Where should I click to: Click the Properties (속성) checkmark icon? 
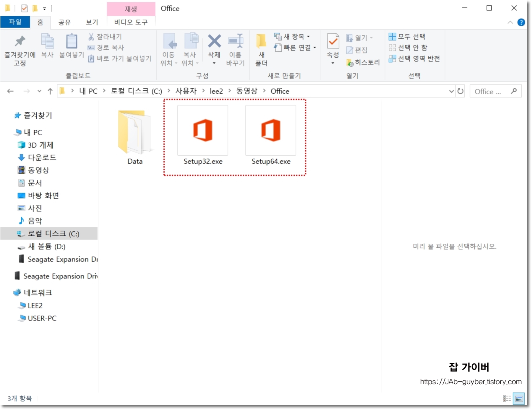click(x=333, y=41)
